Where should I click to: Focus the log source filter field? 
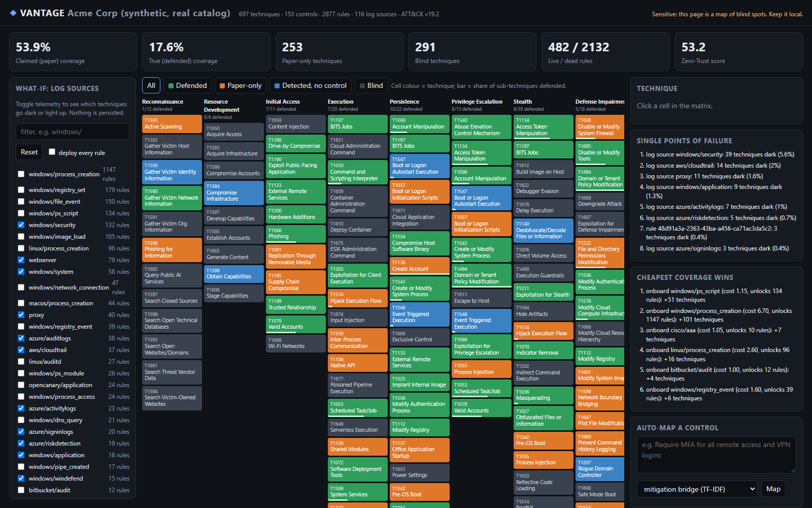pos(73,132)
